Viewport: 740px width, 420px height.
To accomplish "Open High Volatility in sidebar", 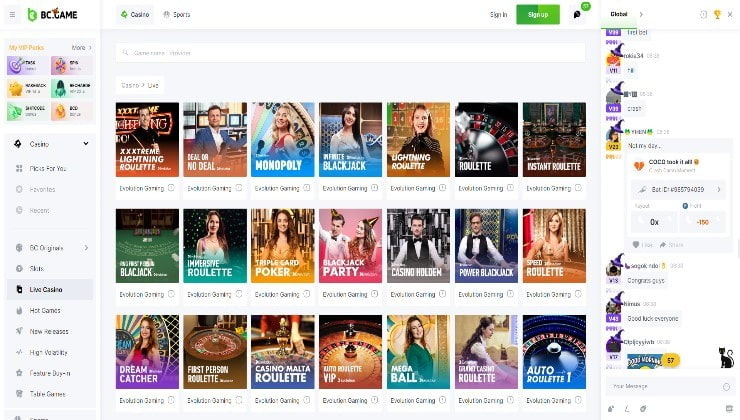I will point(50,353).
